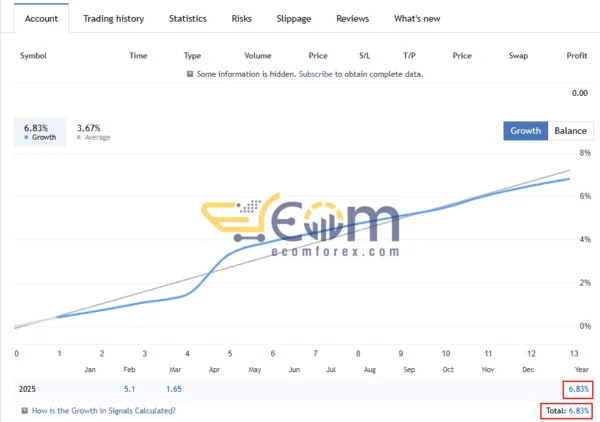This screenshot has height=422, width=600.
Task: Open the Slippage tab
Action: click(293, 18)
